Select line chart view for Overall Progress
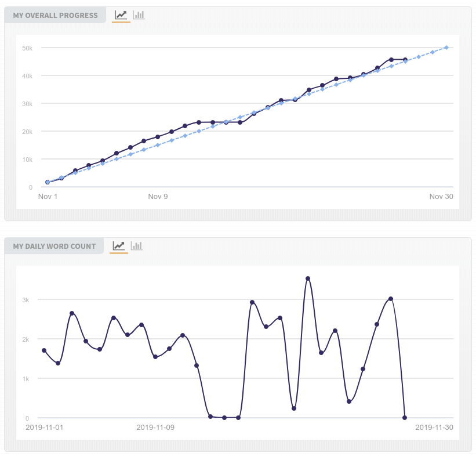 [121, 15]
